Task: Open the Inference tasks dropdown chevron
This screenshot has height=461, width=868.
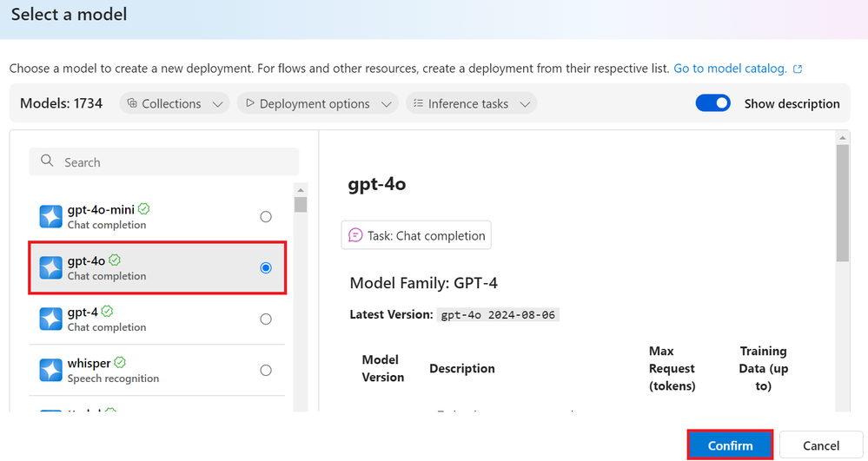Action: (x=525, y=104)
